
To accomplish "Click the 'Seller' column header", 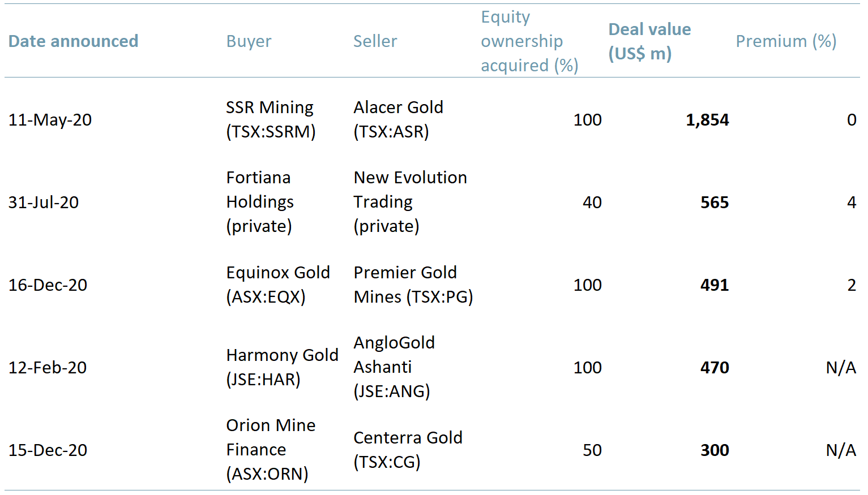I will 375,41.
